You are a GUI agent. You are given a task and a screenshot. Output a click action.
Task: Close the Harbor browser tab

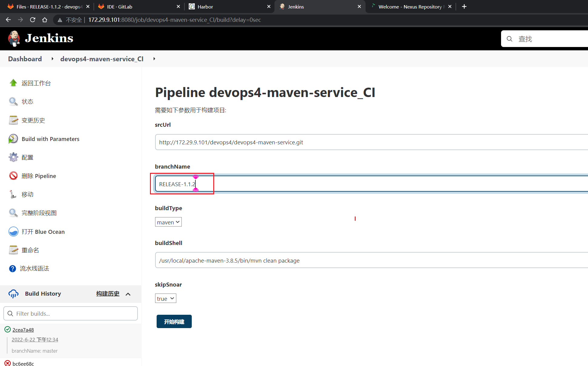269,7
